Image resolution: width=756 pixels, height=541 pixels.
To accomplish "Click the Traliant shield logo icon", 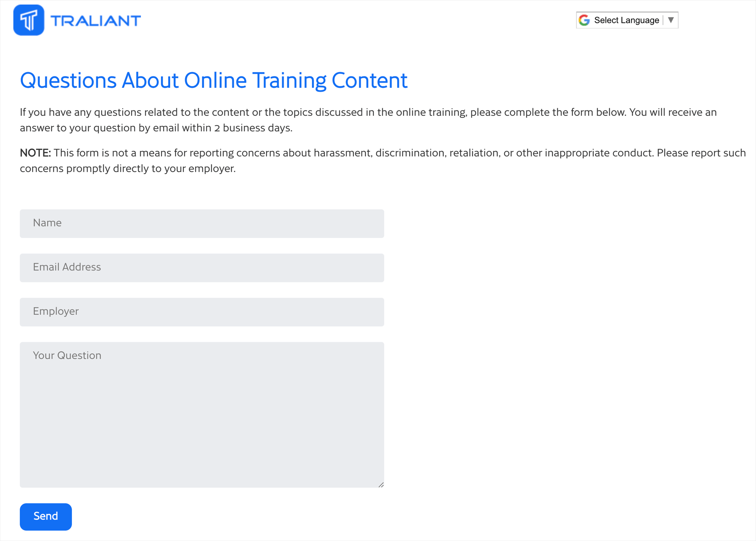I will pos(29,20).
